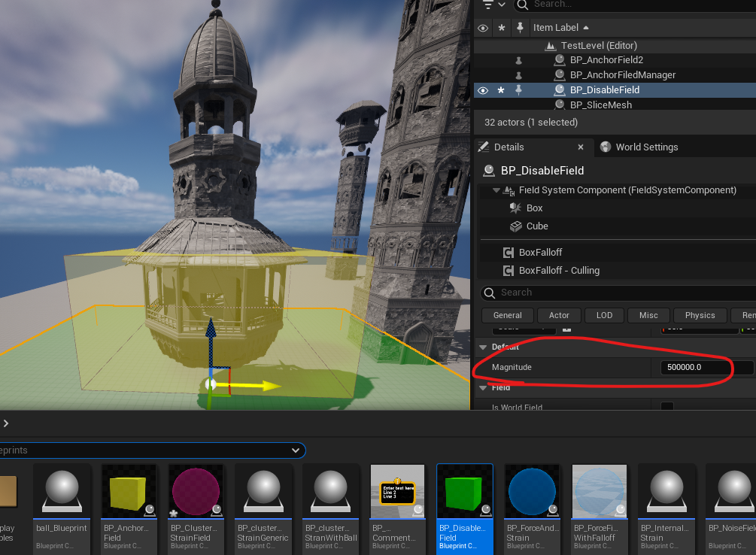Expand the content browser side chevron
This screenshot has width=756, height=555.
pyautogui.click(x=6, y=423)
